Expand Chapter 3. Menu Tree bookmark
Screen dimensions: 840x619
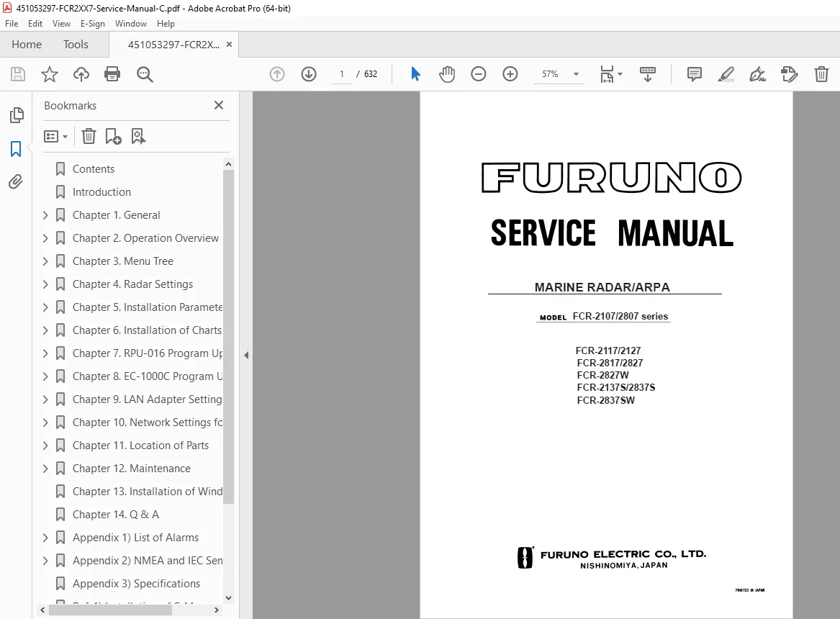pos(45,261)
